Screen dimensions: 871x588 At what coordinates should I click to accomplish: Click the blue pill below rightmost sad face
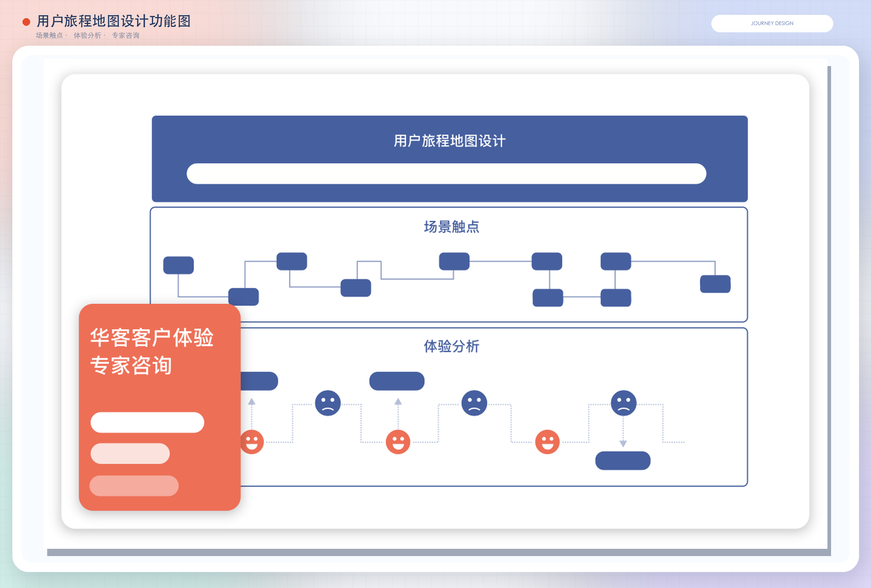coord(623,461)
